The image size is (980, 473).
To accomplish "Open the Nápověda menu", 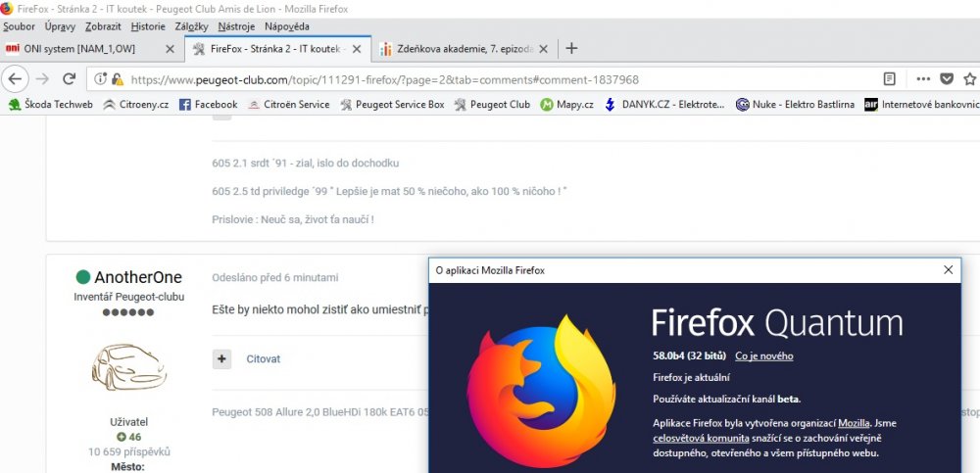I will coord(287,26).
